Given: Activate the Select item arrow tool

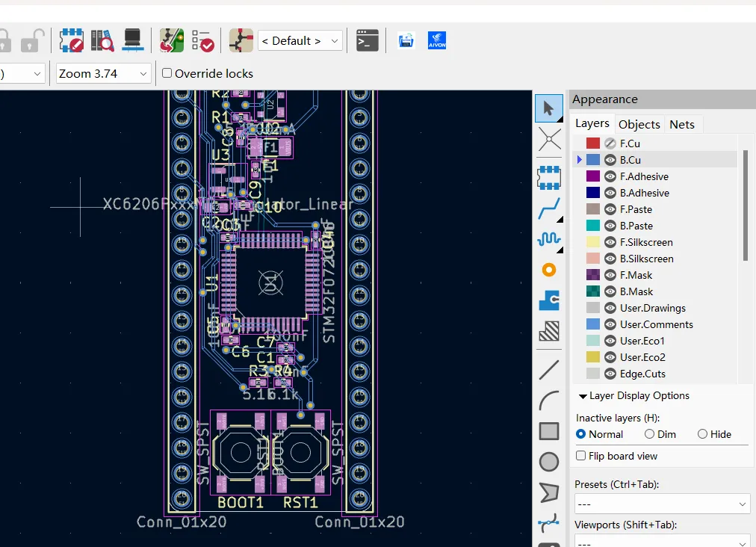Looking at the screenshot, I should coord(548,108).
